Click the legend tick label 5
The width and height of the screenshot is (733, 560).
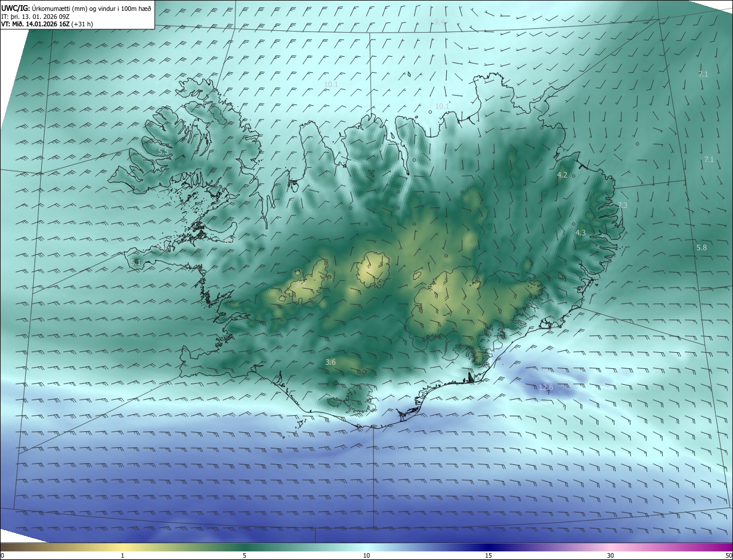pos(245,556)
